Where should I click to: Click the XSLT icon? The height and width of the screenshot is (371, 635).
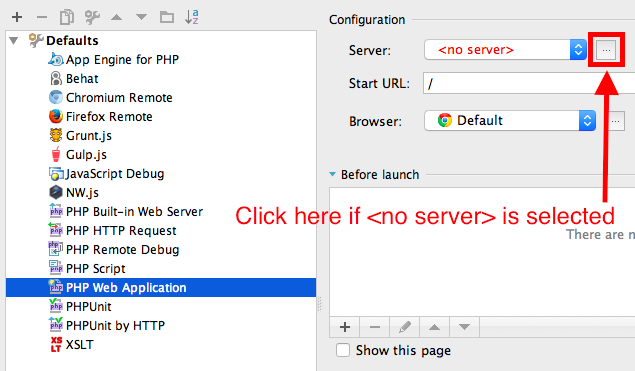(x=56, y=344)
